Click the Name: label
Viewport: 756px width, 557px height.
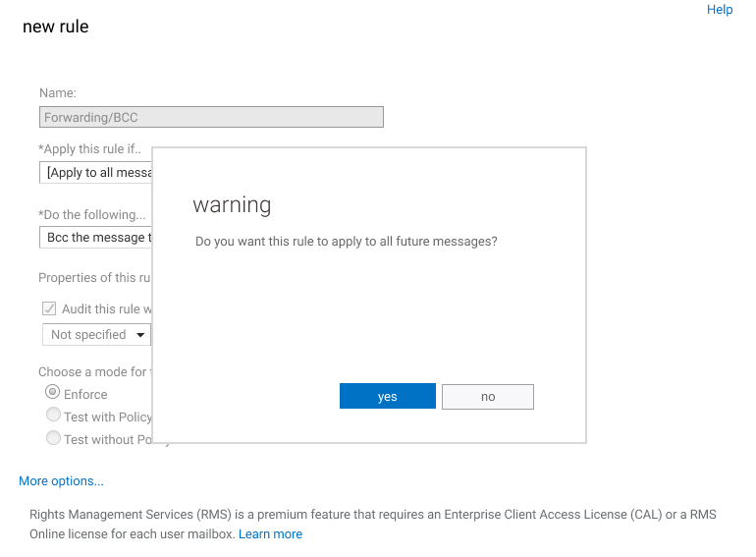pyautogui.click(x=58, y=92)
